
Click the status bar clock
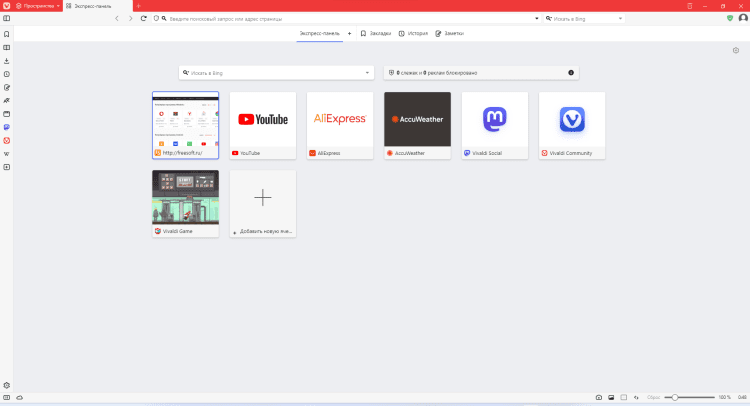click(742, 397)
